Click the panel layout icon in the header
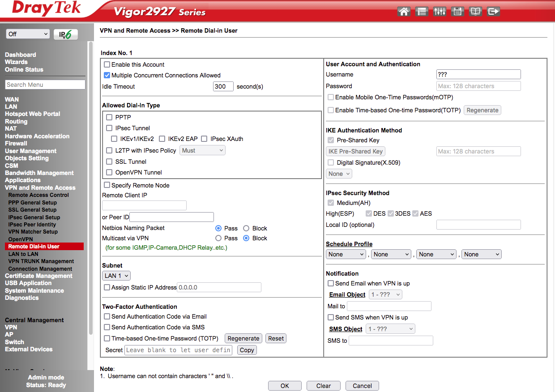 click(x=422, y=11)
